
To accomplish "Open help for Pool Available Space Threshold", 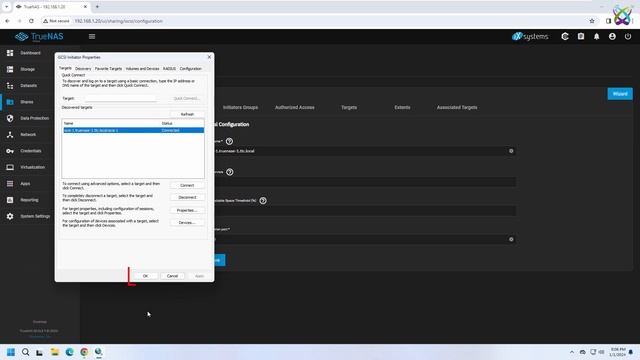I will pos(263,200).
